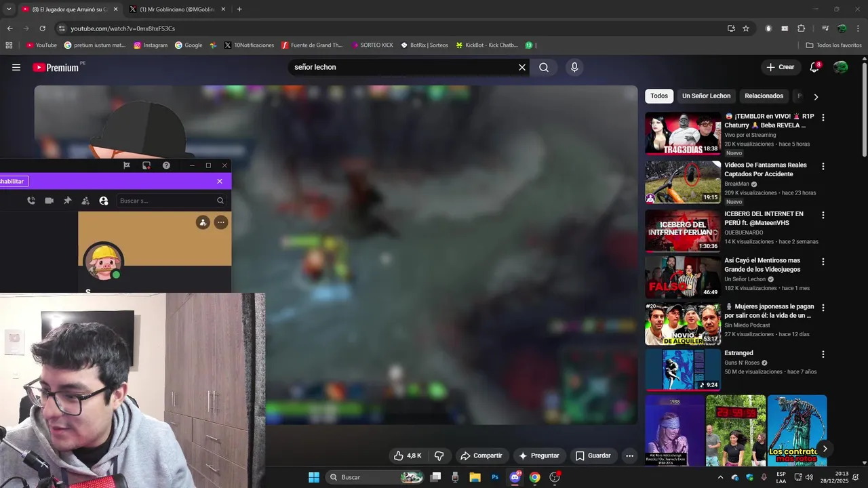This screenshot has height=488, width=868.
Task: Open Chrome extensions puzzle icon
Action: tap(801, 28)
